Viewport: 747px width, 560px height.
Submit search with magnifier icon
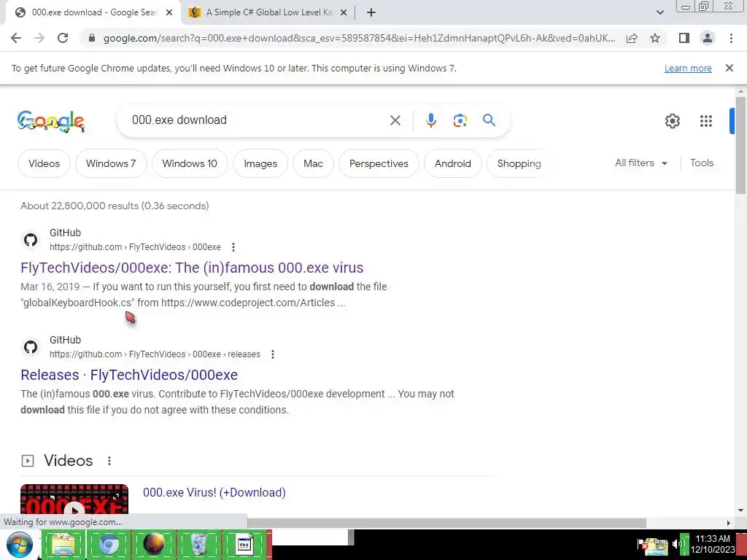coord(489,120)
